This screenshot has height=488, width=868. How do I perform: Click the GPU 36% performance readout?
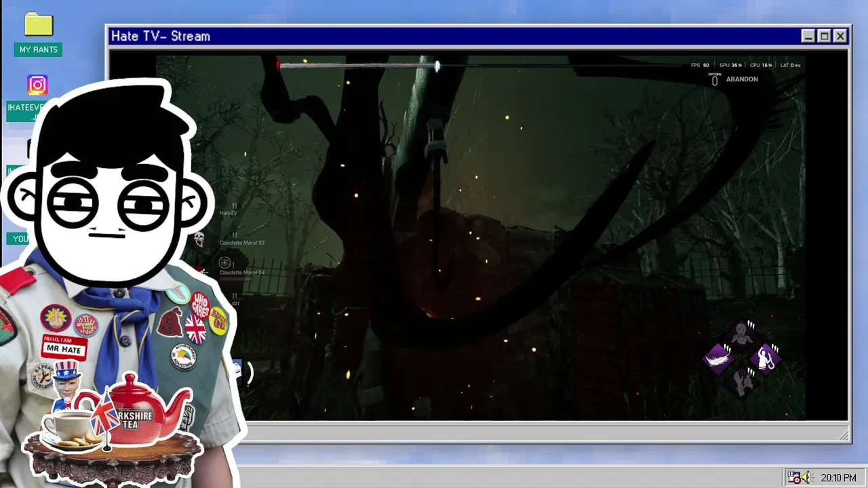point(730,65)
